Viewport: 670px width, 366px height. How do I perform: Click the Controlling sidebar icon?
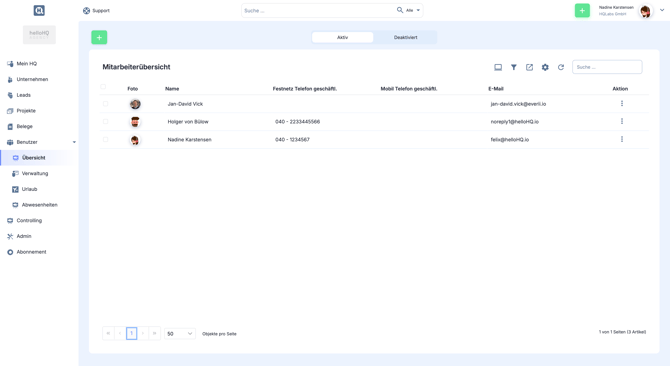click(10, 220)
